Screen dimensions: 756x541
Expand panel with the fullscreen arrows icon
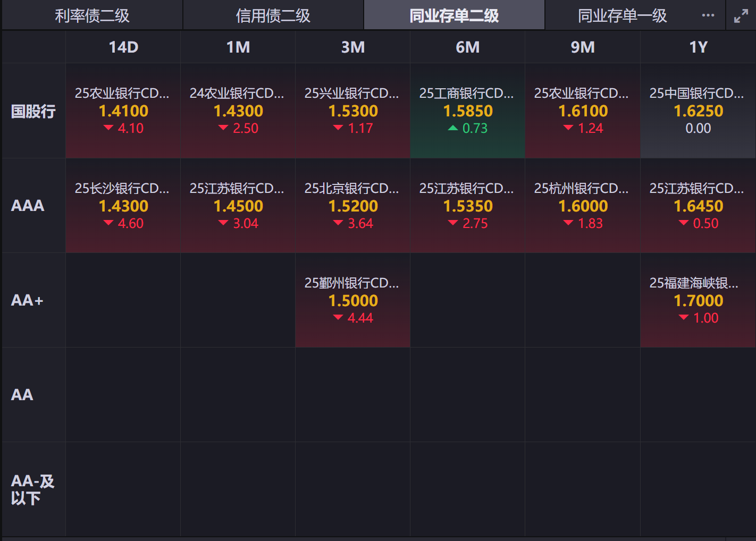click(741, 16)
